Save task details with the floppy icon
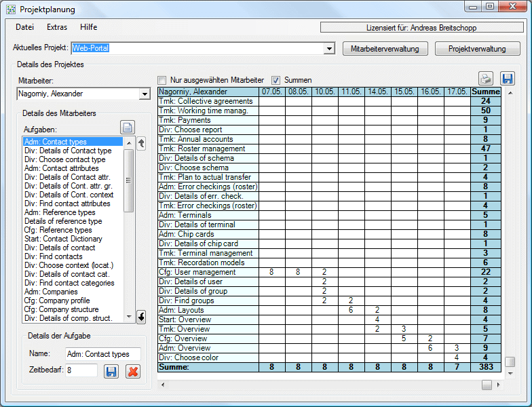 (111, 371)
